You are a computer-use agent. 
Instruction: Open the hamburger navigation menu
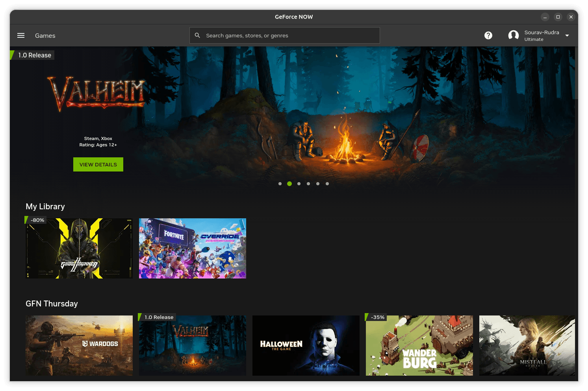click(x=21, y=35)
